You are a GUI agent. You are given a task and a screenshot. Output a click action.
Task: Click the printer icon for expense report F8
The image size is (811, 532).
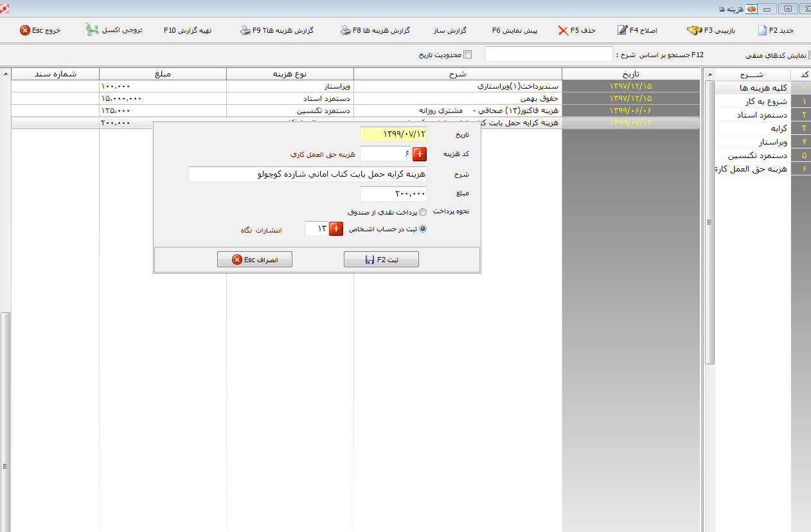[x=346, y=30]
